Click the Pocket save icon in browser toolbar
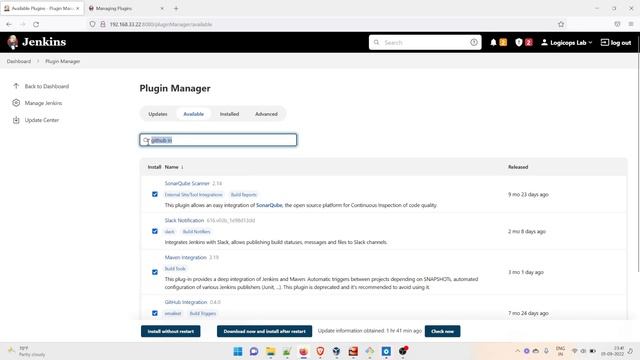This screenshot has height=360, width=640. tap(617, 24)
